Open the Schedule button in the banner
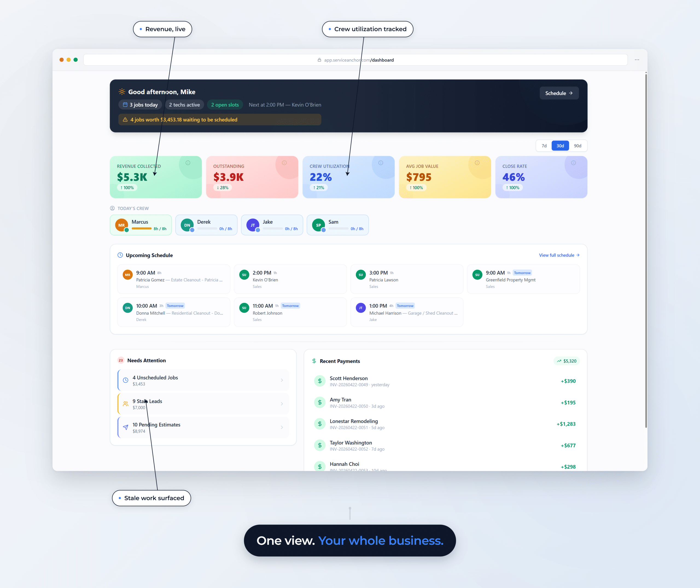The width and height of the screenshot is (700, 588). [x=559, y=93]
